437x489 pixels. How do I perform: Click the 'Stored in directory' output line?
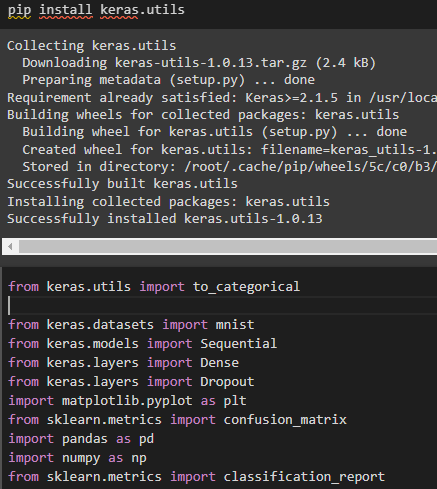[229, 167]
